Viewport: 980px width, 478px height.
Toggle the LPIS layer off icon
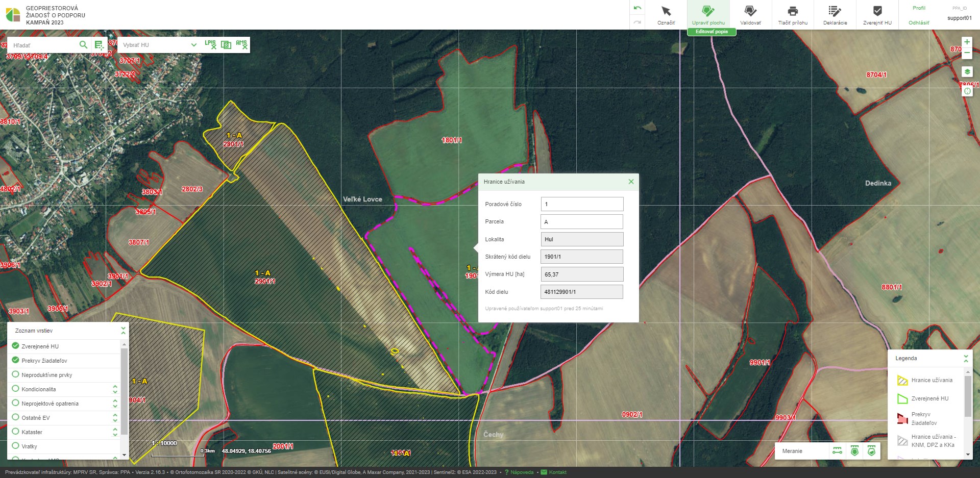tap(210, 44)
